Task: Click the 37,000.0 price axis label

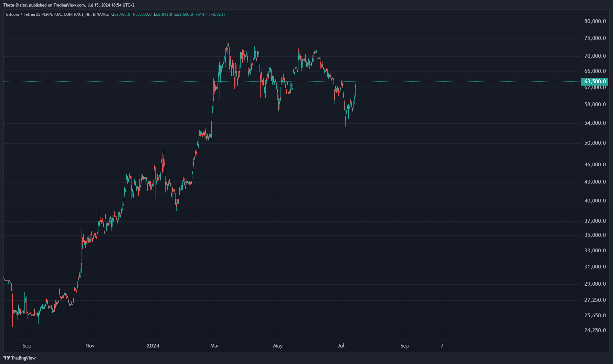Action: 595,221
